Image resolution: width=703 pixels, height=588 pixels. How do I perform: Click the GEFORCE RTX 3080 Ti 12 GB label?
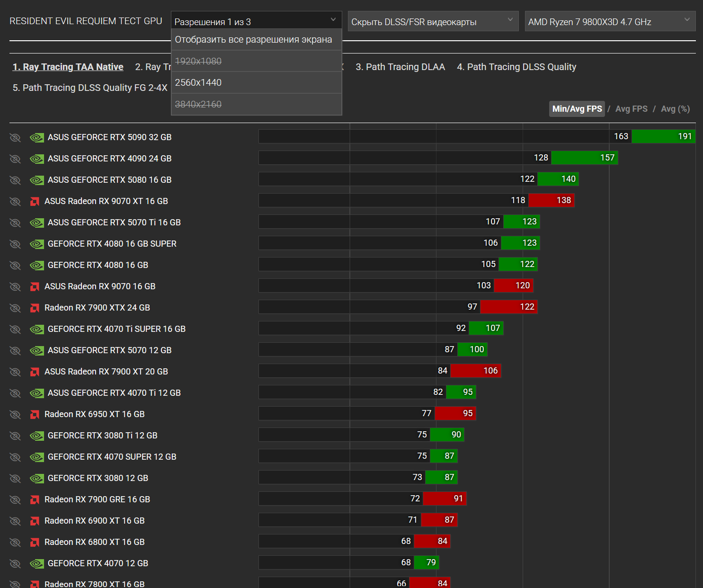pos(103,436)
